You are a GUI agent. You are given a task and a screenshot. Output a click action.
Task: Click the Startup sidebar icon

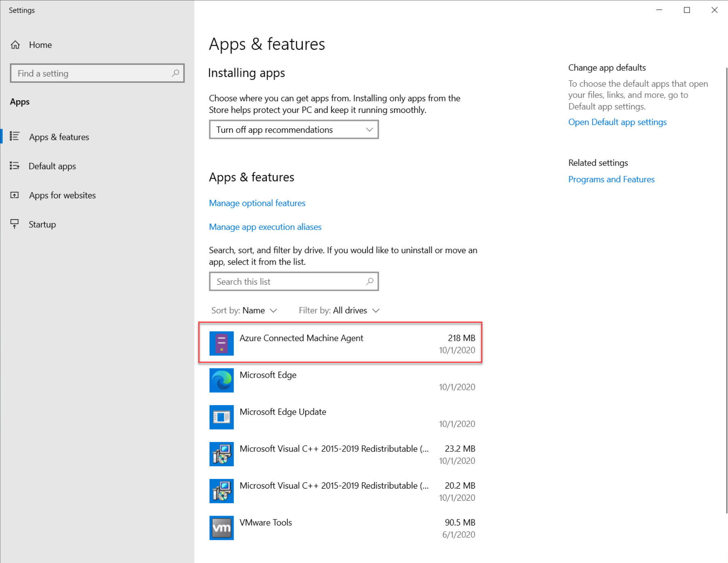click(15, 224)
